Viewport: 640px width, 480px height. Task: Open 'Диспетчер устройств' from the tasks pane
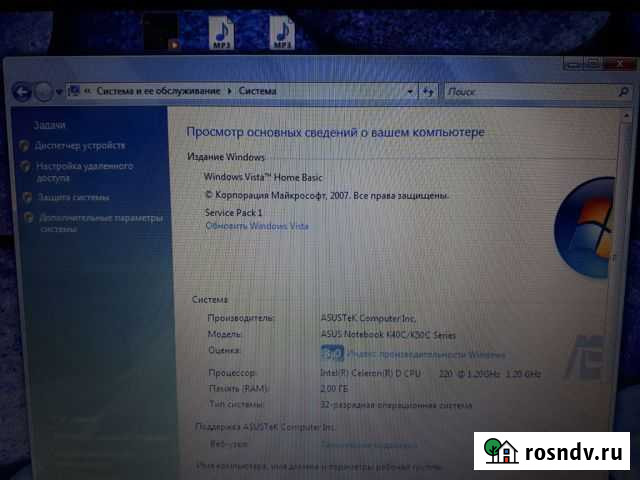click(x=79, y=146)
